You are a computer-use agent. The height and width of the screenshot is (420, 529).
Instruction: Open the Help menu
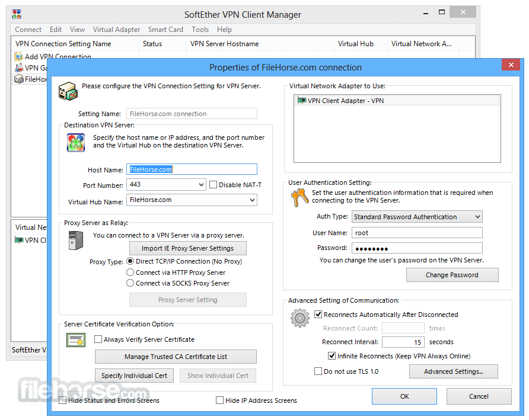click(224, 30)
